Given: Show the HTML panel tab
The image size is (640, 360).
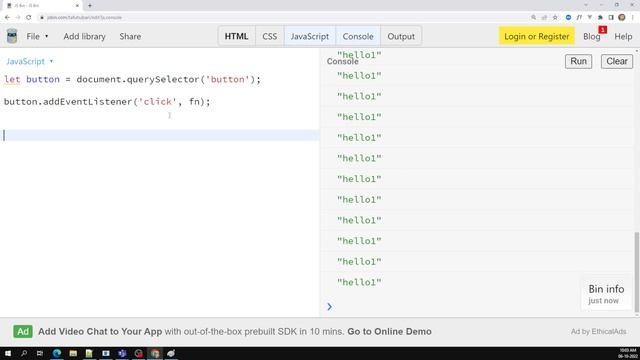Looking at the screenshot, I should click(x=236, y=36).
